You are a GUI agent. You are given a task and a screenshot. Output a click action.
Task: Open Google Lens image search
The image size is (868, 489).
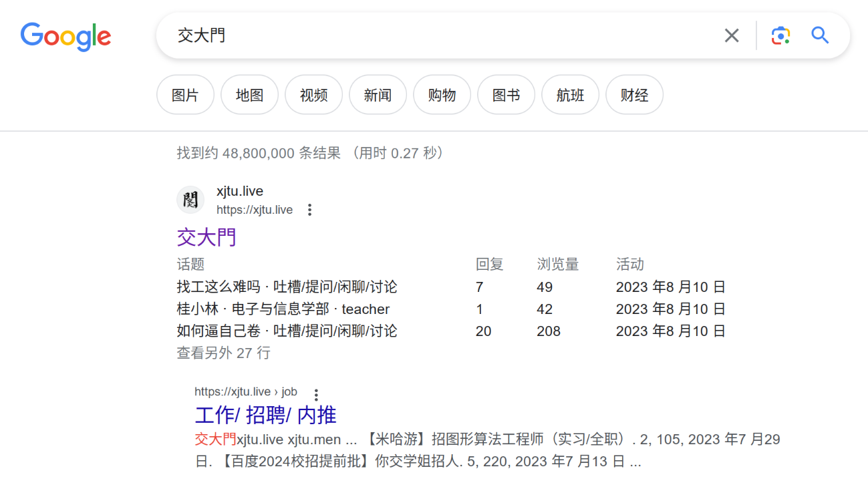tap(780, 35)
